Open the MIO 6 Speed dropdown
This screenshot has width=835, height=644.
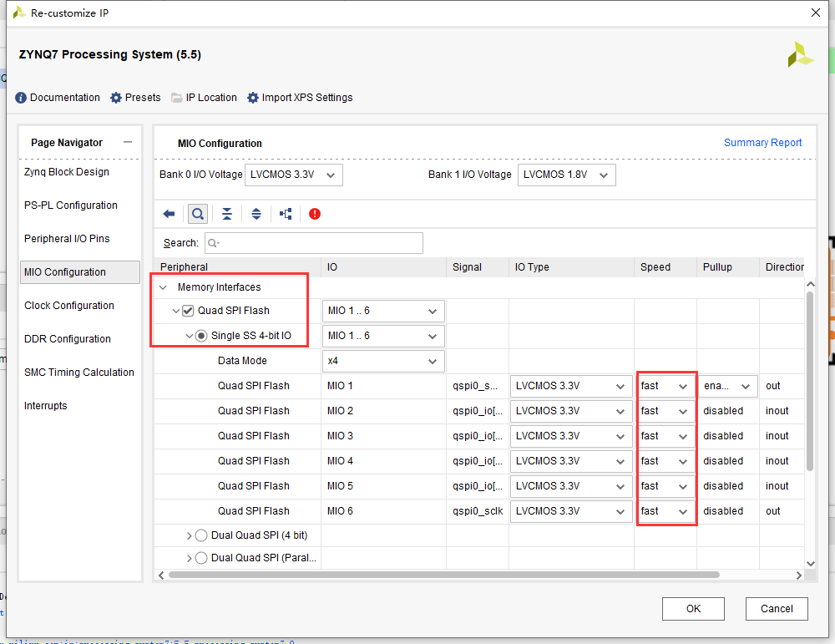[665, 511]
